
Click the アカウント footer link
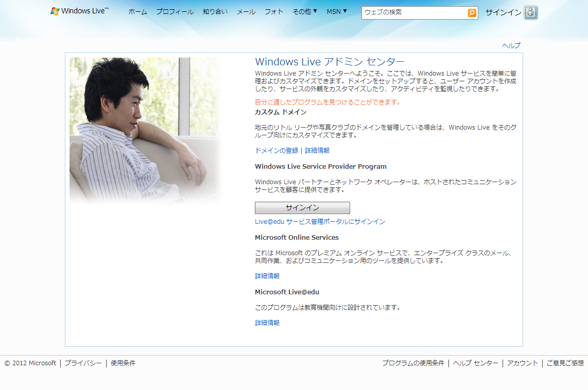coord(523,363)
